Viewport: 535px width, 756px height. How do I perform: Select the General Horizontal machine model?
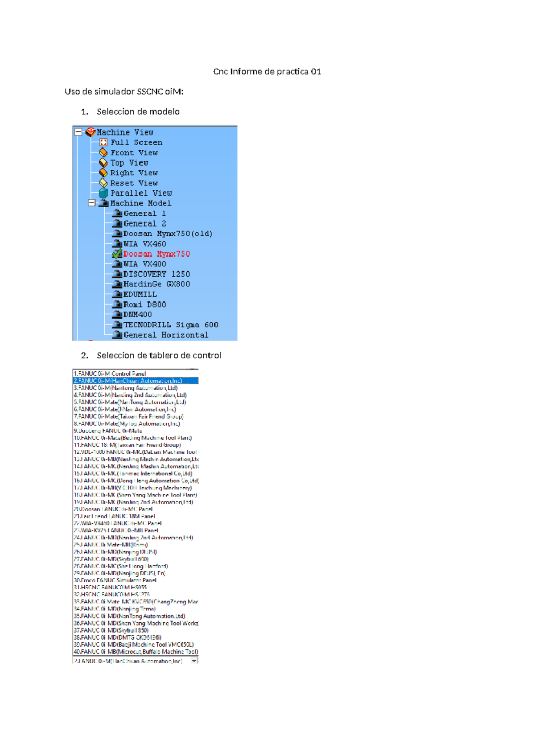pyautogui.click(x=166, y=335)
